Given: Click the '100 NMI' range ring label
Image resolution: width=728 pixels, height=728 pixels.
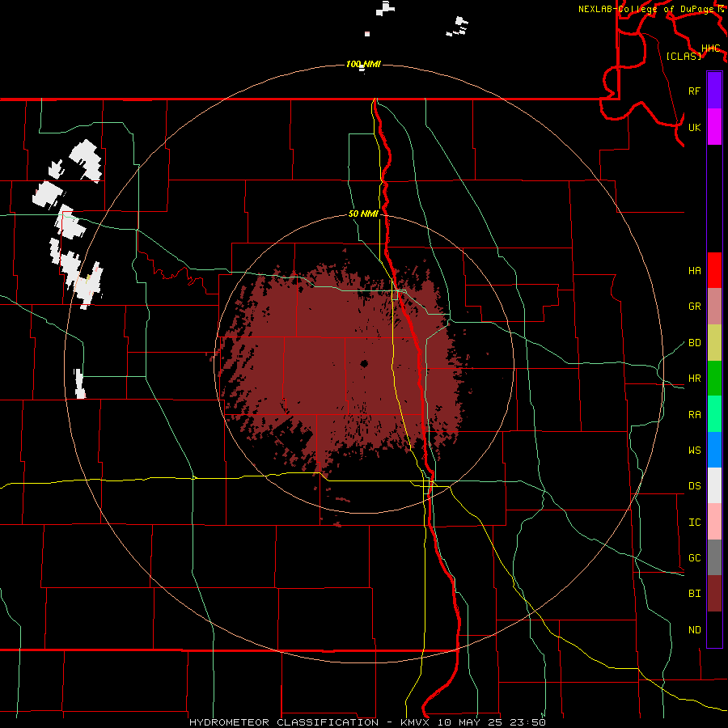Looking at the screenshot, I should 363,64.
